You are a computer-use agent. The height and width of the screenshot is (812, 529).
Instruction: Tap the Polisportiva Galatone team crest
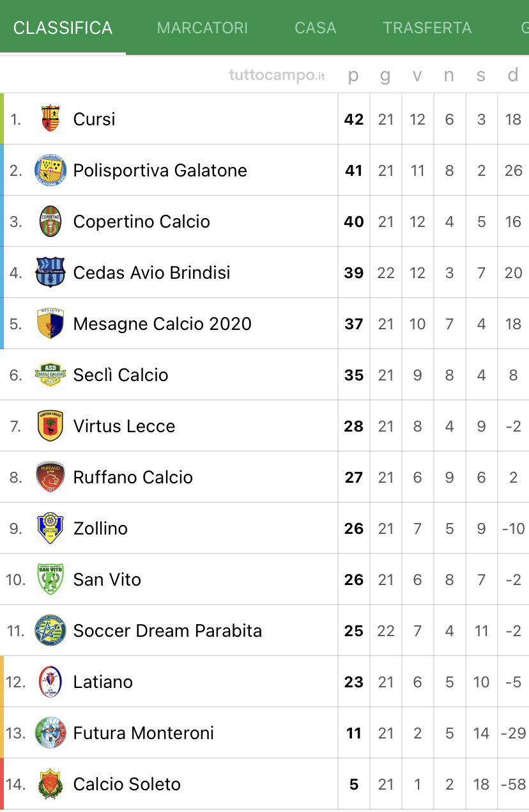click(x=50, y=170)
